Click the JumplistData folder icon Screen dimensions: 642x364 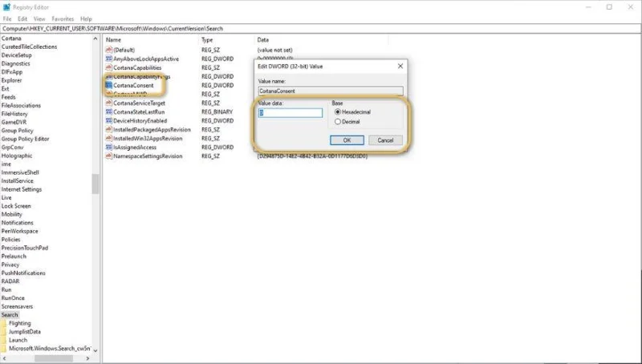tap(4, 332)
